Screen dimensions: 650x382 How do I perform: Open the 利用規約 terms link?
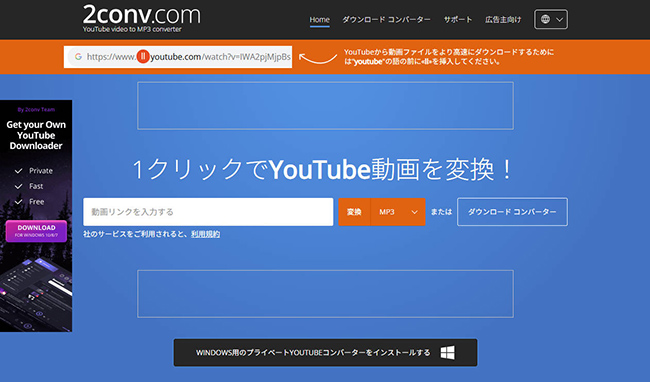click(206, 234)
